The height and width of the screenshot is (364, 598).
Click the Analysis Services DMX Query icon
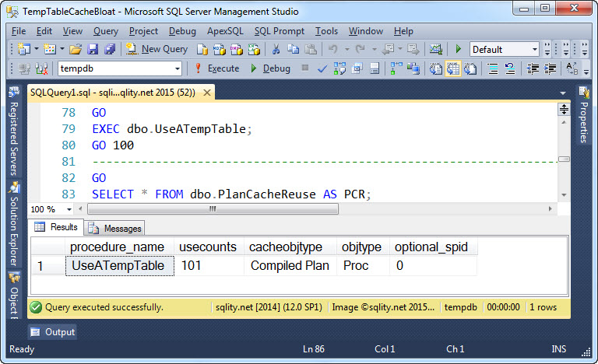click(237, 49)
